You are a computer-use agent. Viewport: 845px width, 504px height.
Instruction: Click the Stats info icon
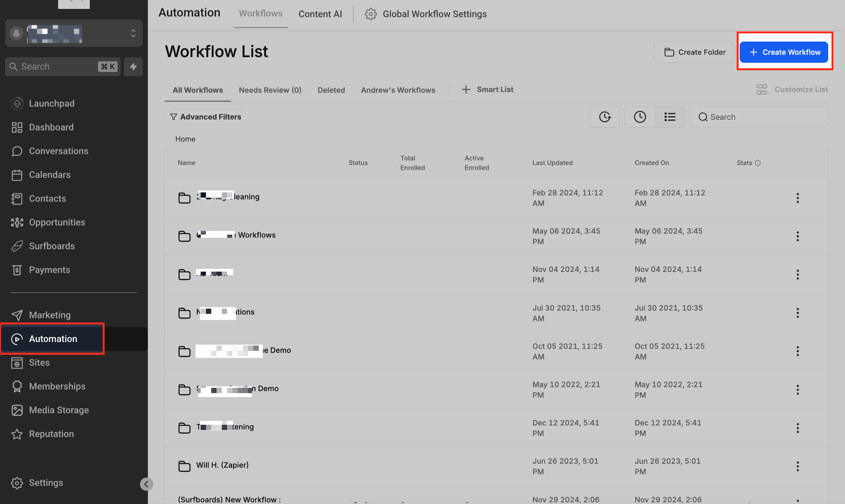point(758,163)
